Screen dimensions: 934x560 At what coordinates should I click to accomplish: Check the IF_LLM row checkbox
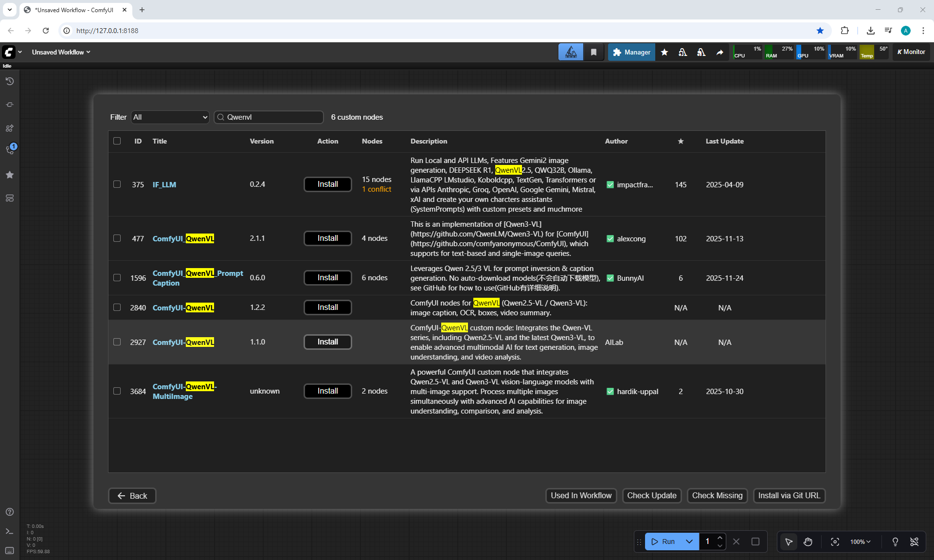(117, 184)
